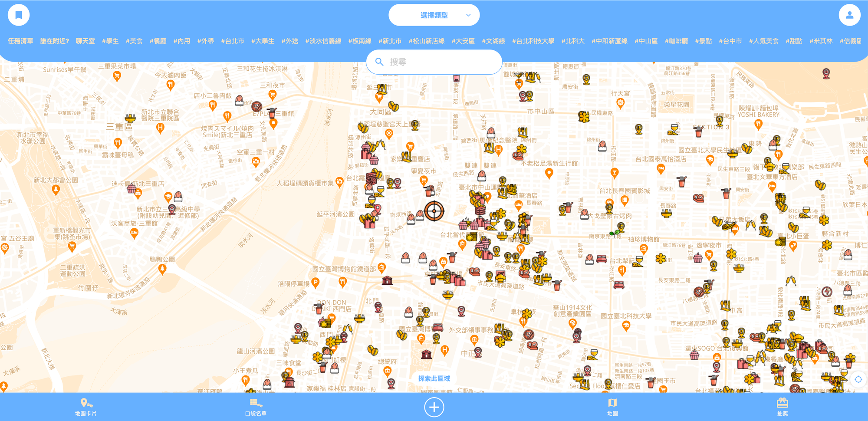Select the #新北市 tag

coord(390,41)
